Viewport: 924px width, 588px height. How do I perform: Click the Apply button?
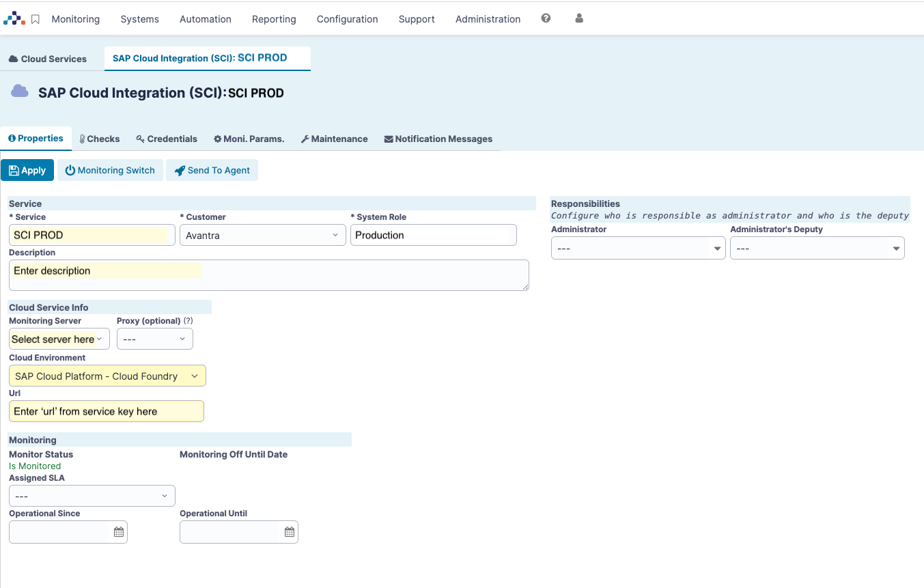[x=27, y=170]
